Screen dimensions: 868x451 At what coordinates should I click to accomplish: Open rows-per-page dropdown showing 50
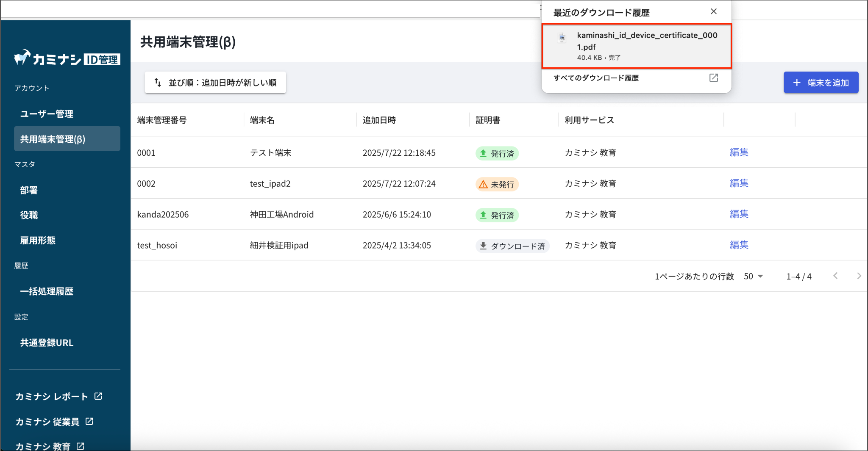point(754,277)
